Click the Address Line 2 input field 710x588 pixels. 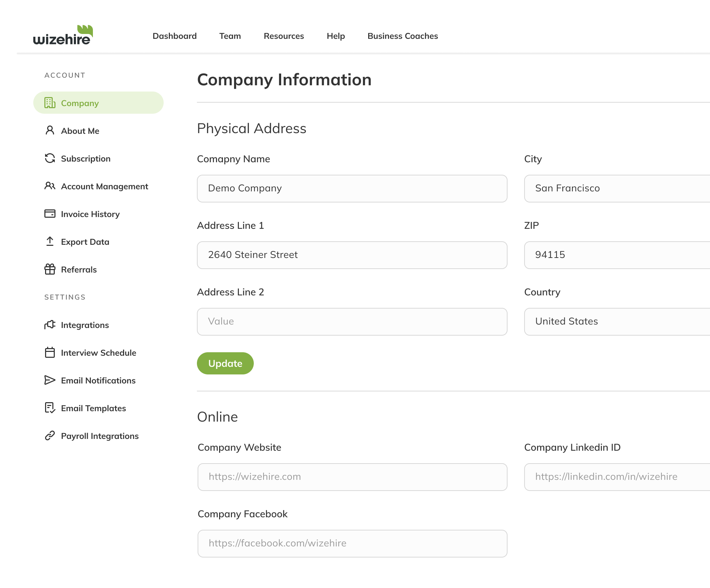click(352, 321)
